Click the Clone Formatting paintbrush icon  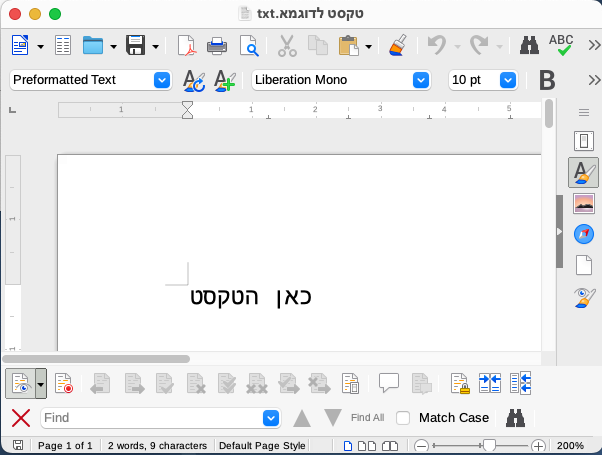click(x=397, y=45)
